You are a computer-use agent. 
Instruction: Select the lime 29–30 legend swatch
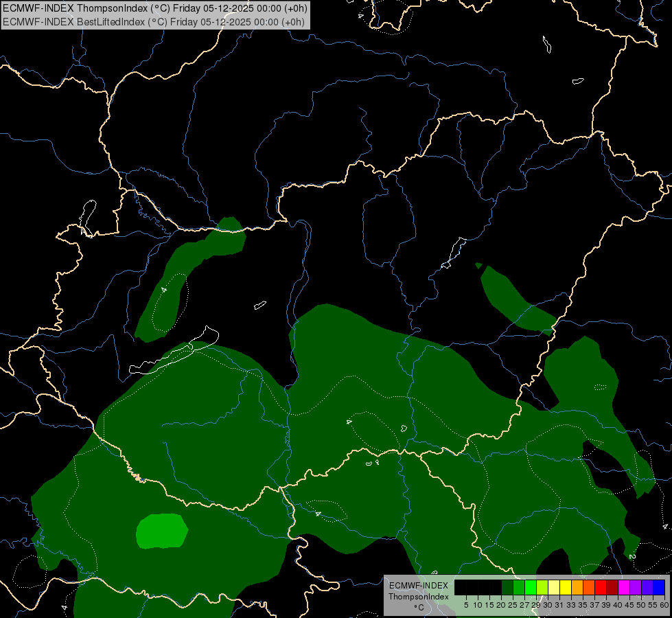tap(542, 587)
